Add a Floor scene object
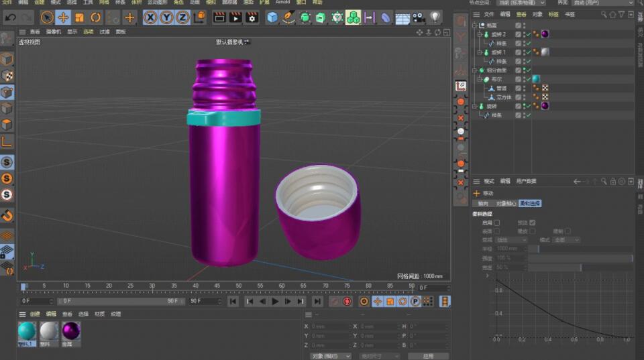Screen dimensions: 644x360 (x=402, y=17)
